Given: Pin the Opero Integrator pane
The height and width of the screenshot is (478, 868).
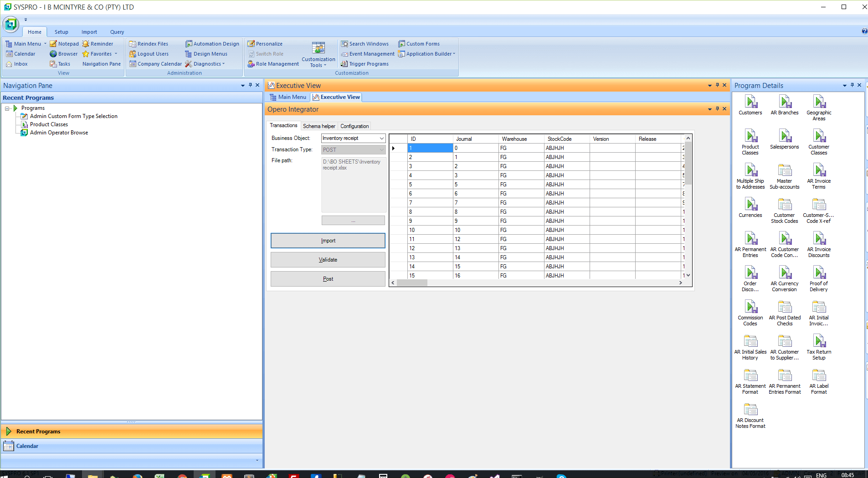Looking at the screenshot, I should pos(717,108).
